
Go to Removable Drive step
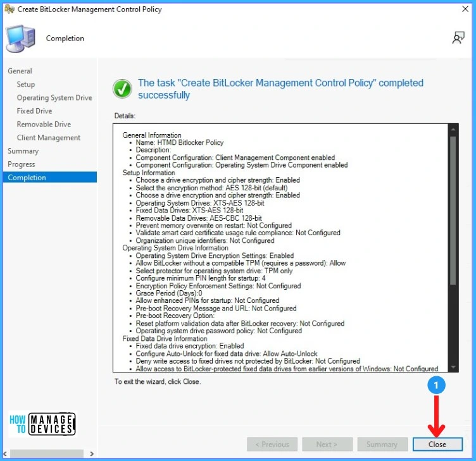click(x=44, y=125)
